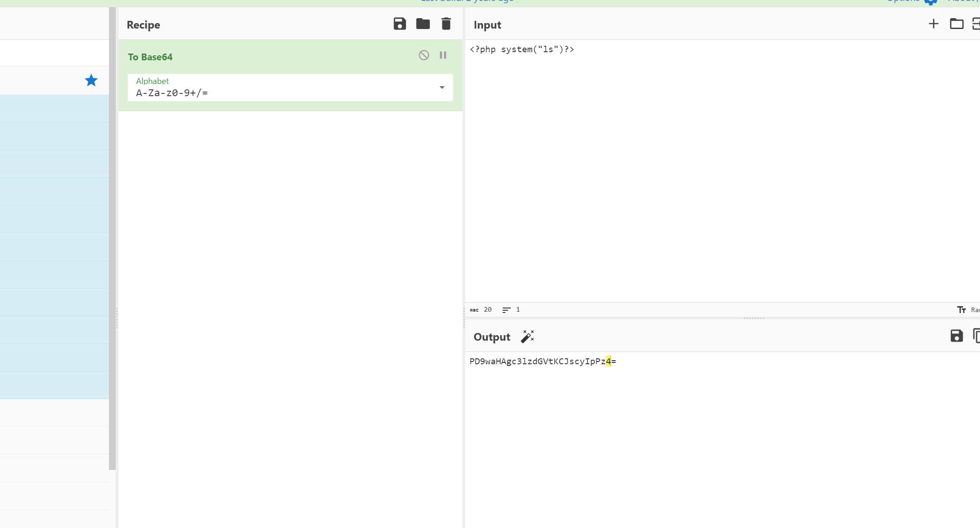Click the input line count indicator
This screenshot has height=528, width=980.
click(x=511, y=310)
